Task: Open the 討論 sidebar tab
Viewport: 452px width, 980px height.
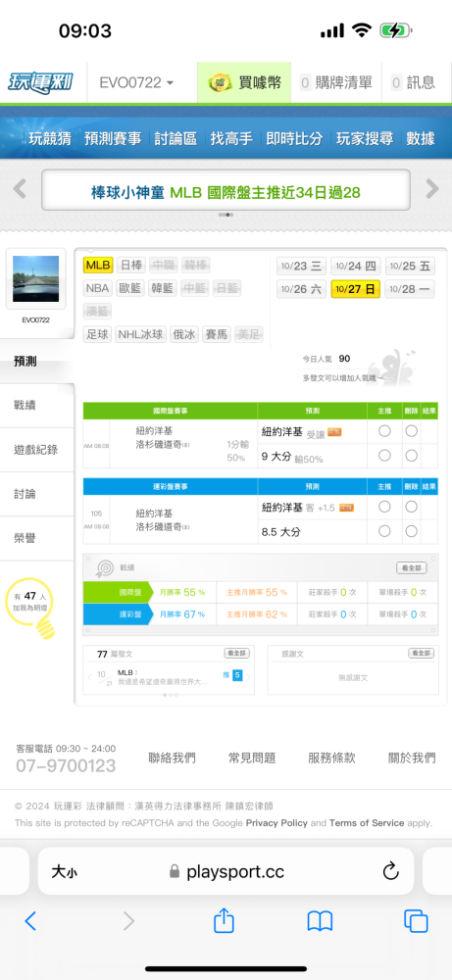Action: [x=37, y=494]
